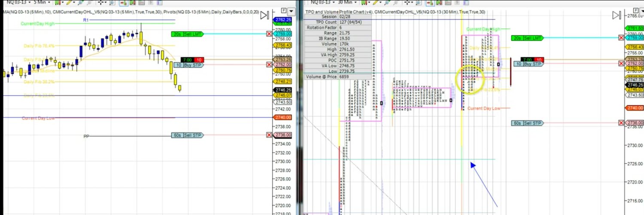The height and width of the screenshot is (215, 644).
Task: Jump to latest bar in 30 Min chart
Action: pos(617,15)
